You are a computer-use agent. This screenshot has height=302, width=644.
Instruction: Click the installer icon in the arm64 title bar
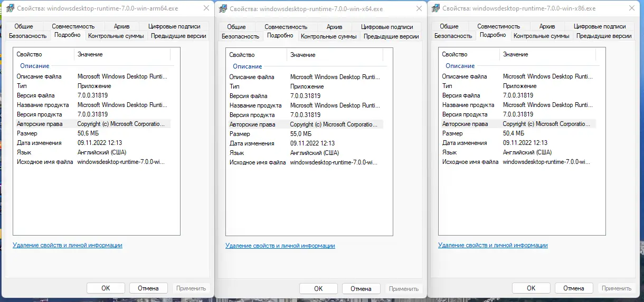(8, 8)
